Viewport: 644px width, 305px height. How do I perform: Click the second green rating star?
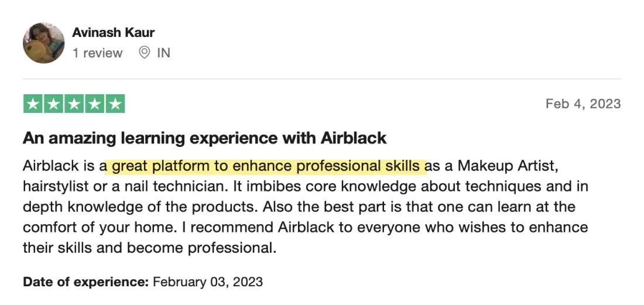point(54,104)
